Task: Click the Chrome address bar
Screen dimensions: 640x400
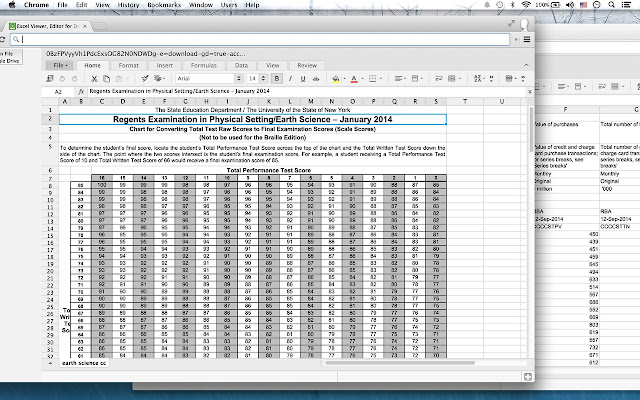Action: pyautogui.click(x=260, y=40)
